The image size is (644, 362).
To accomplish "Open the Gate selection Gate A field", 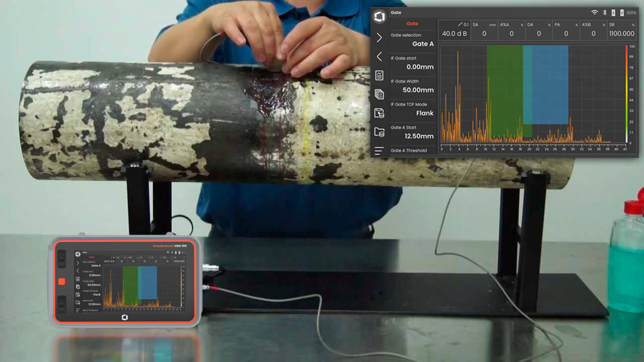I will [x=412, y=40].
